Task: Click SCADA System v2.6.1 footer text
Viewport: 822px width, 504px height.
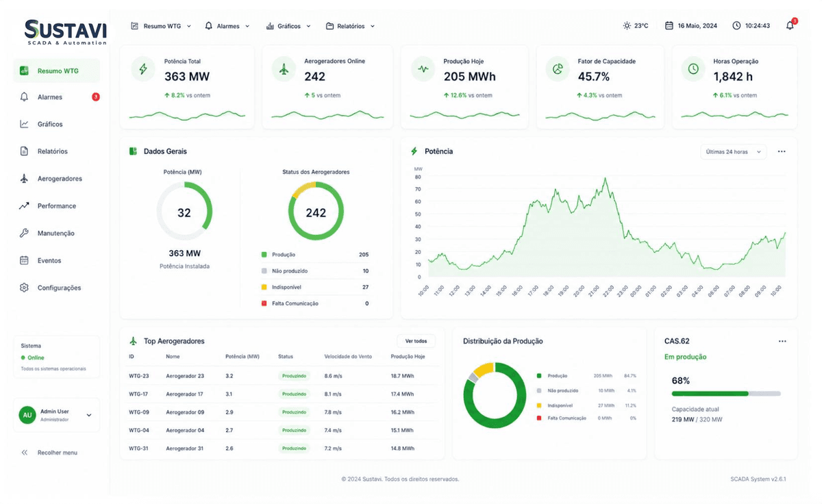Action: click(x=758, y=479)
